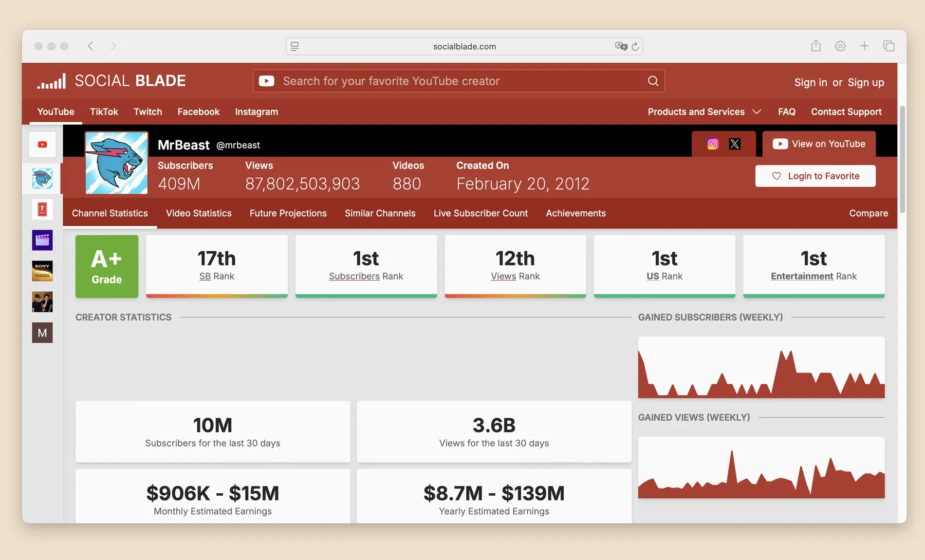Open the Future Projections tab

288,213
